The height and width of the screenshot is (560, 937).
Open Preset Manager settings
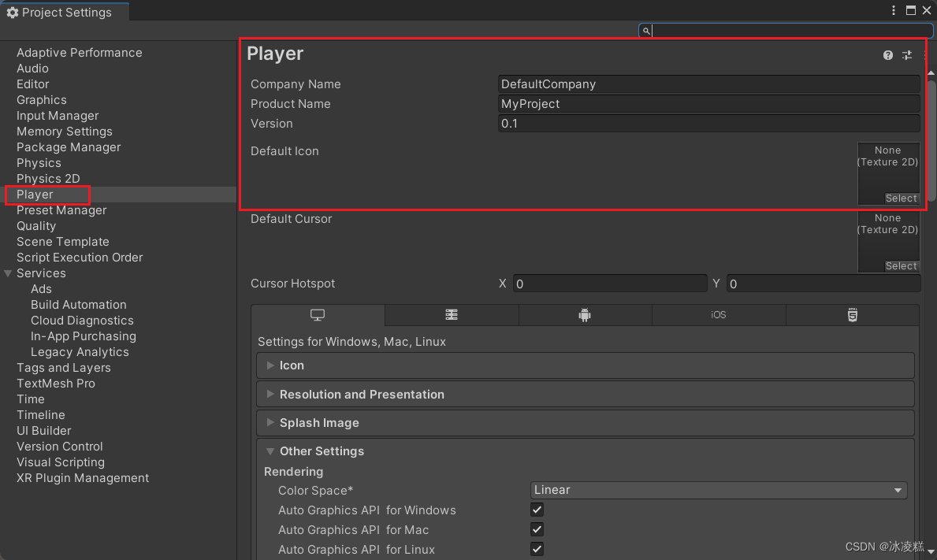pyautogui.click(x=61, y=210)
